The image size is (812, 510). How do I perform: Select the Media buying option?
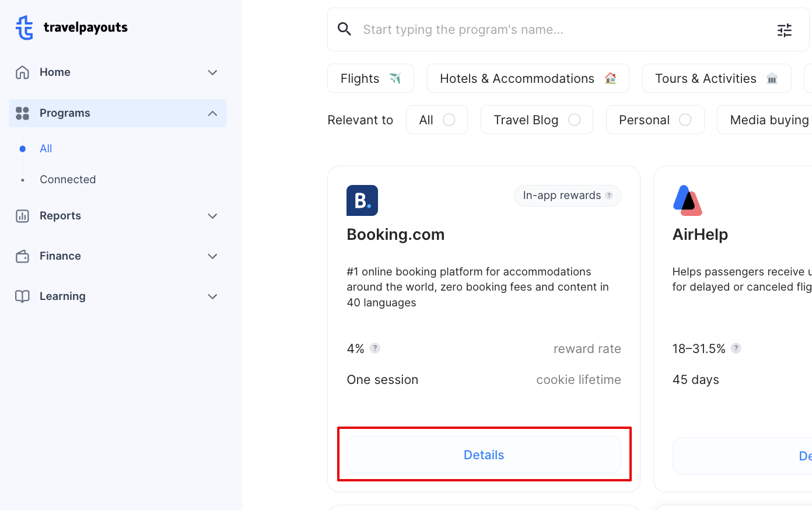click(765, 120)
